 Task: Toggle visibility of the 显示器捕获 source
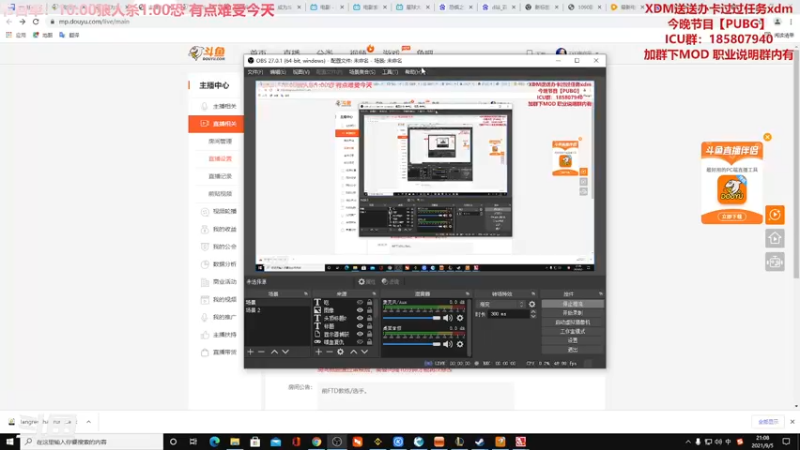coord(360,334)
